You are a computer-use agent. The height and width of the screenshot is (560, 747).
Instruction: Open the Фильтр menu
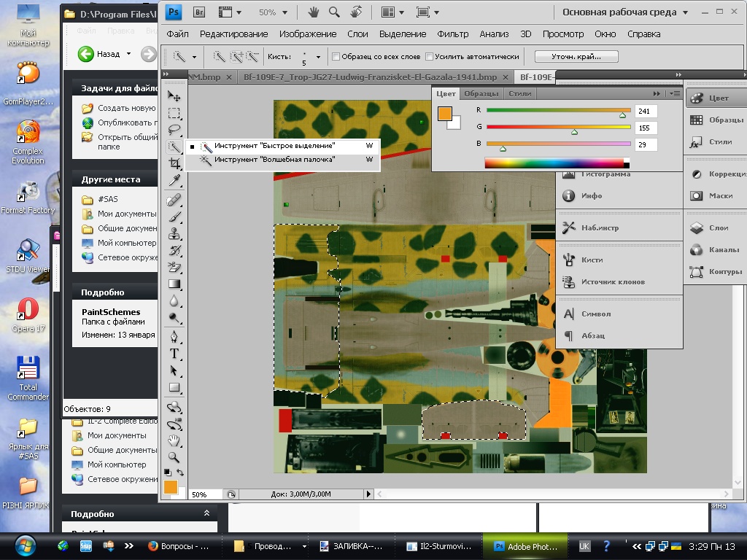(452, 34)
